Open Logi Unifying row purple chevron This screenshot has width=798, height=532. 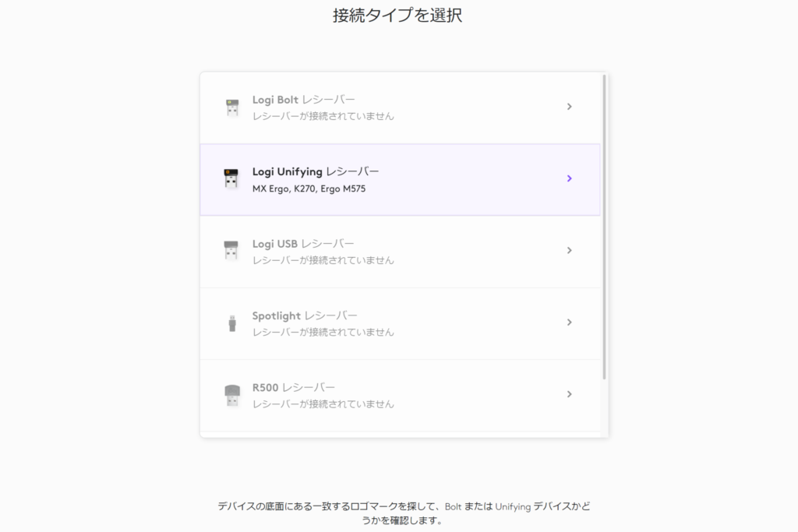pyautogui.click(x=570, y=178)
